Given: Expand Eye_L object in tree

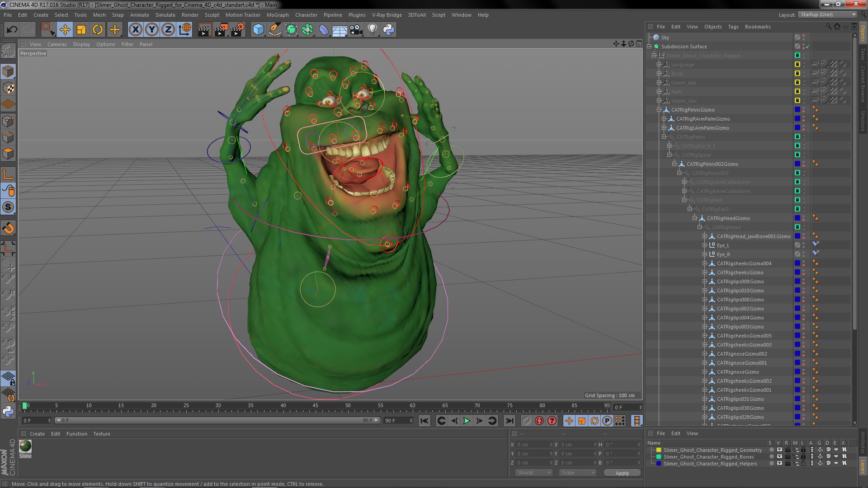Looking at the screenshot, I should [x=704, y=245].
